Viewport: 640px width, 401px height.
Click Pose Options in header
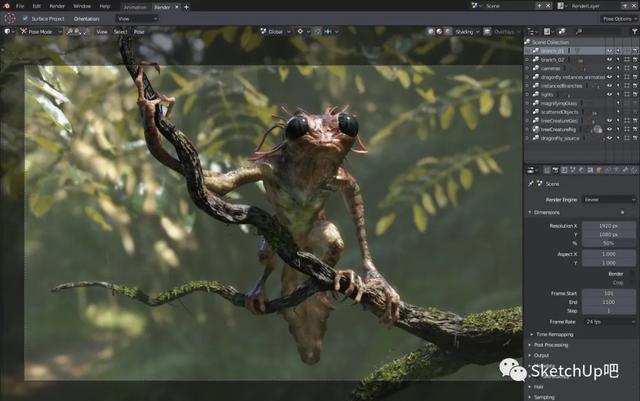point(617,19)
